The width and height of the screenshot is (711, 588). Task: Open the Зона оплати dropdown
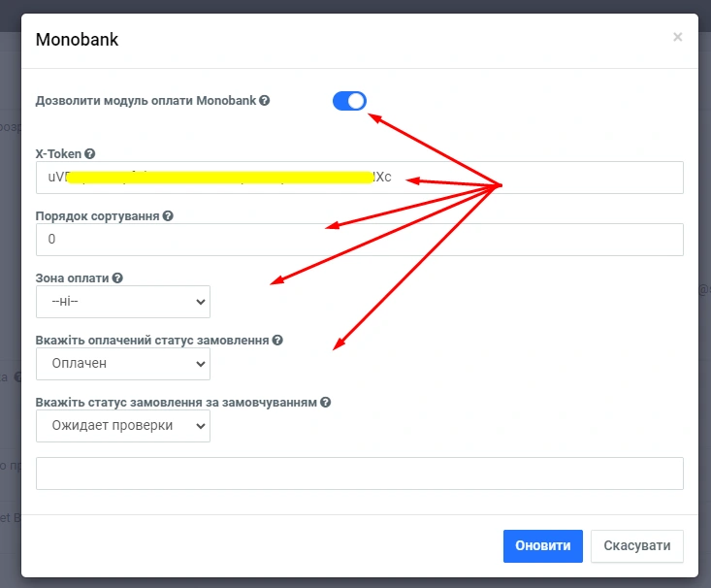click(122, 302)
